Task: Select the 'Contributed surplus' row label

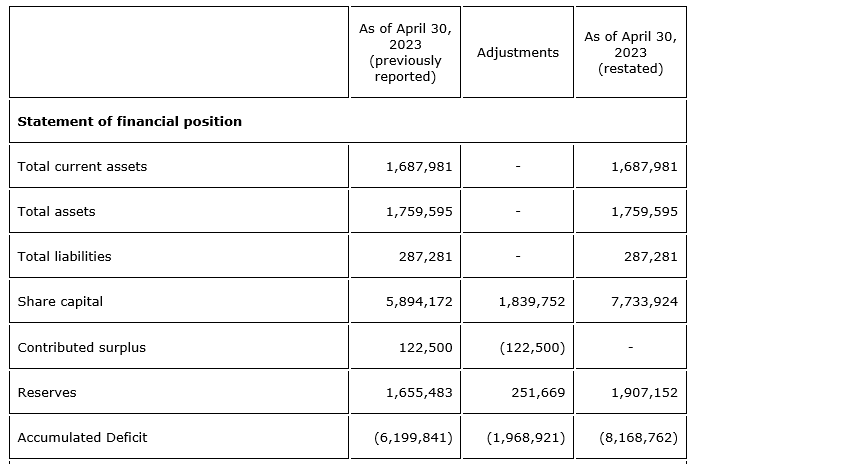Action: coord(82,348)
